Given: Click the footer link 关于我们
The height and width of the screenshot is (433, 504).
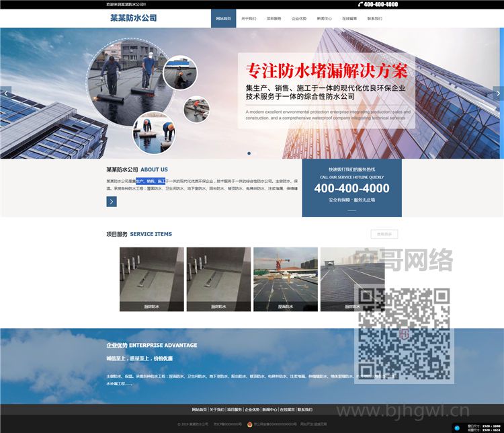Looking at the screenshot, I should click(x=216, y=409).
